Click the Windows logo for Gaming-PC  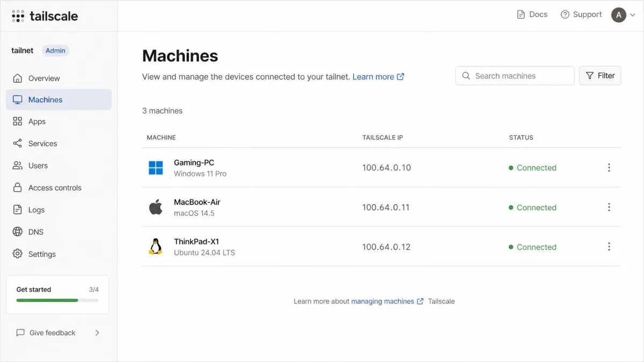pyautogui.click(x=156, y=168)
